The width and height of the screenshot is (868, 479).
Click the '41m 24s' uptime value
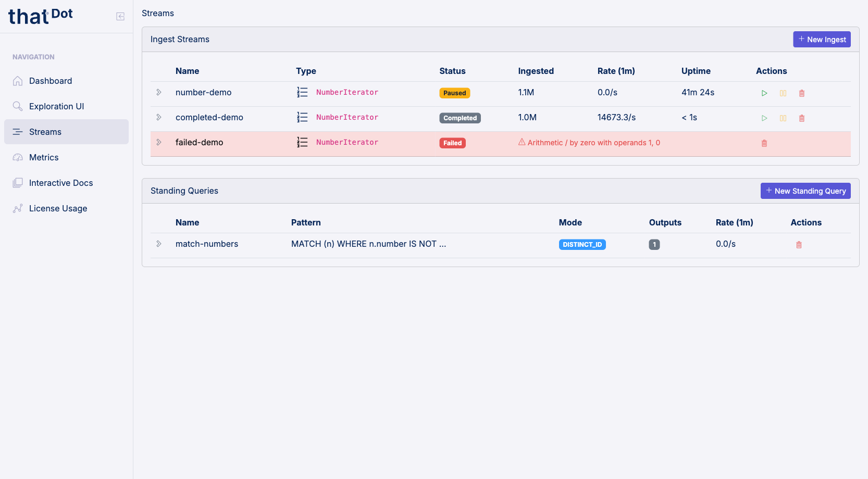pyautogui.click(x=698, y=92)
